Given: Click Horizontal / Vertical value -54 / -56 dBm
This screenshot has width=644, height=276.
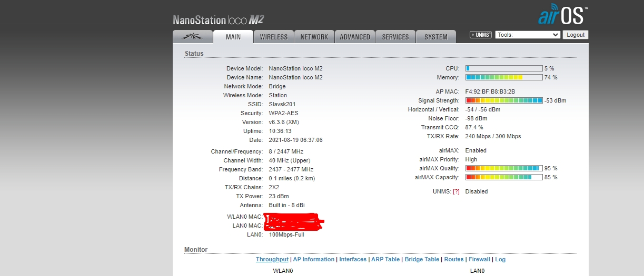Looking at the screenshot, I should [483, 109].
